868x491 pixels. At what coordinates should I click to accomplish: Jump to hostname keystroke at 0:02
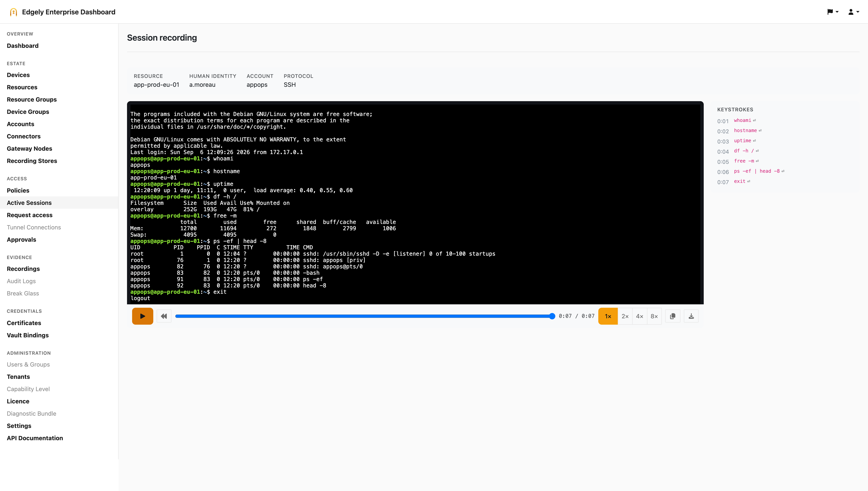(x=745, y=131)
